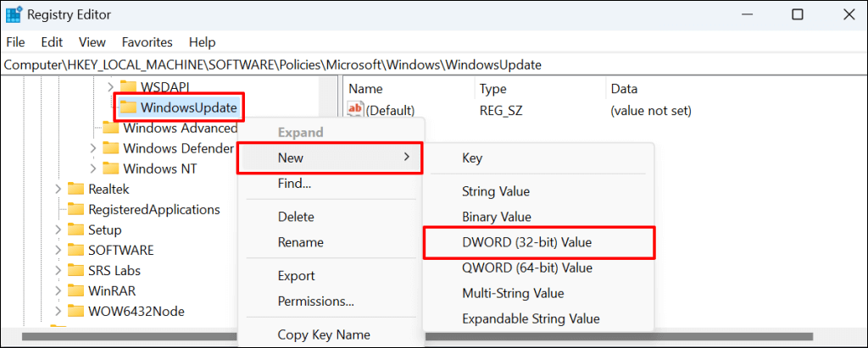Image resolution: width=868 pixels, height=348 pixels.
Task: Select Permissions... in context menu
Action: [x=315, y=301]
